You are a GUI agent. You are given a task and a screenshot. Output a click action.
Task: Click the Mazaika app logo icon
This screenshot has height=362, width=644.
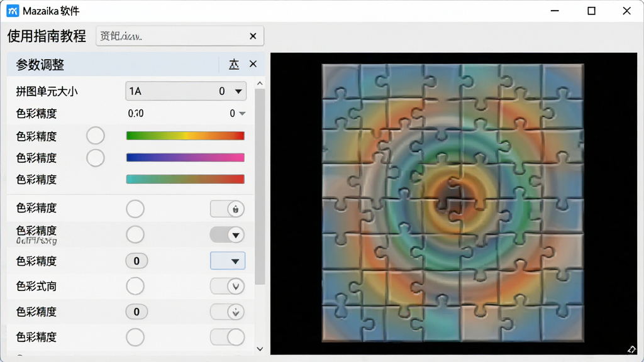tap(13, 11)
